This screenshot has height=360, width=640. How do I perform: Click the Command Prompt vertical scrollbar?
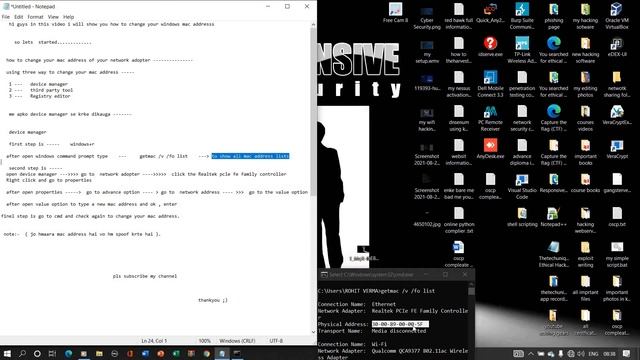(471, 321)
